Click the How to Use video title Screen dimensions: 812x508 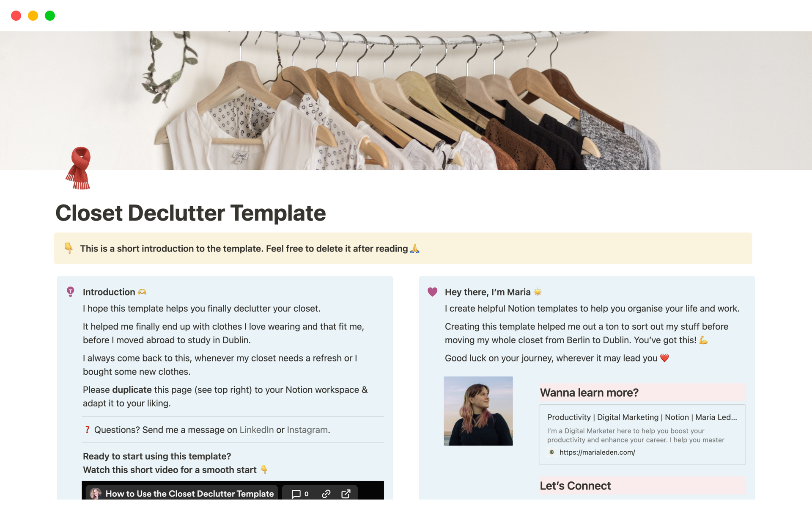(189, 494)
